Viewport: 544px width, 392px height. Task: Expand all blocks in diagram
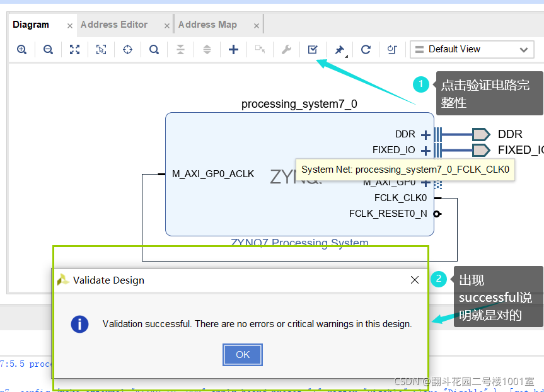click(x=207, y=50)
